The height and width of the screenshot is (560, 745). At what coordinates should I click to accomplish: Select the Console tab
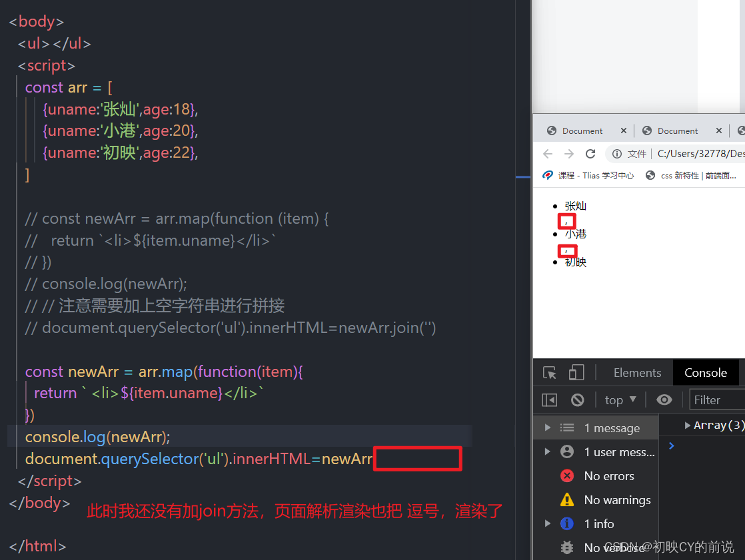pos(706,372)
